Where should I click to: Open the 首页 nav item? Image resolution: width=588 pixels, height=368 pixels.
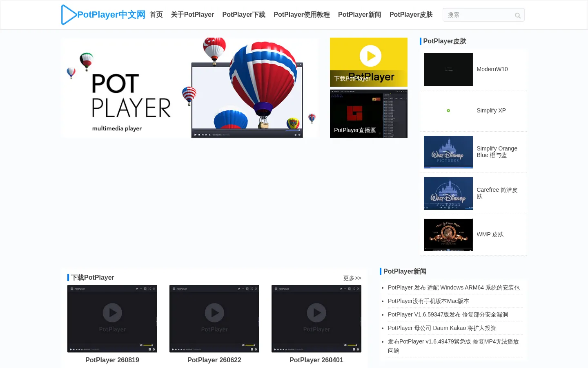tap(156, 15)
